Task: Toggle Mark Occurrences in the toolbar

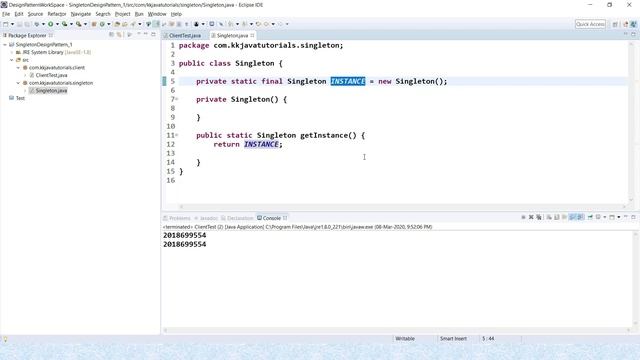Action: 156,24
